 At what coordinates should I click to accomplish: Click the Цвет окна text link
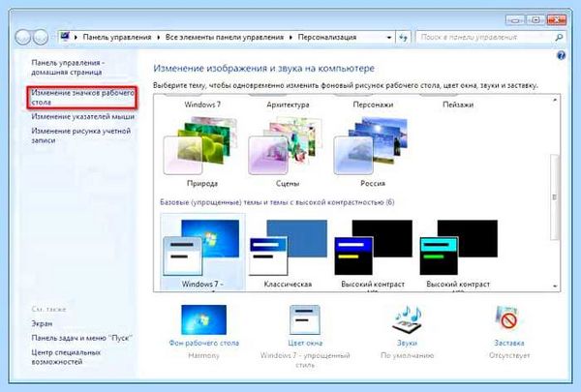pos(305,343)
